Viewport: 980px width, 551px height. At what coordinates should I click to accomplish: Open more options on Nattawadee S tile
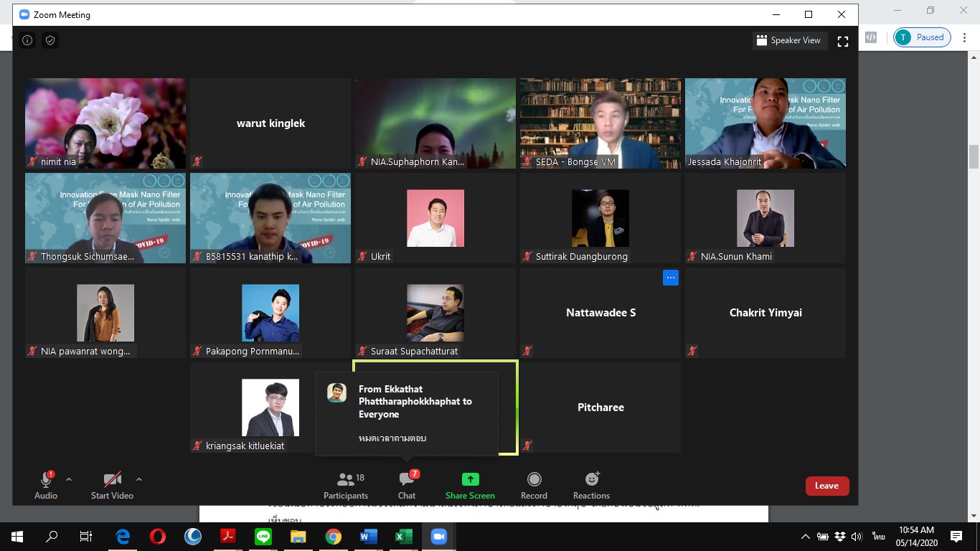click(670, 278)
